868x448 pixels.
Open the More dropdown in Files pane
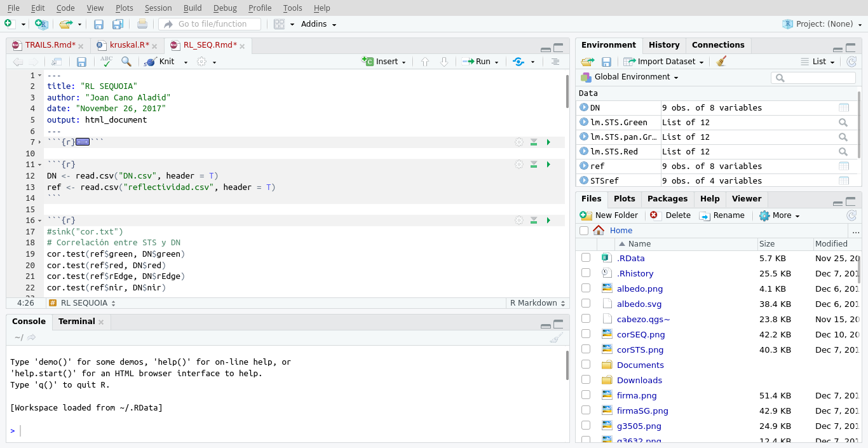click(x=779, y=215)
